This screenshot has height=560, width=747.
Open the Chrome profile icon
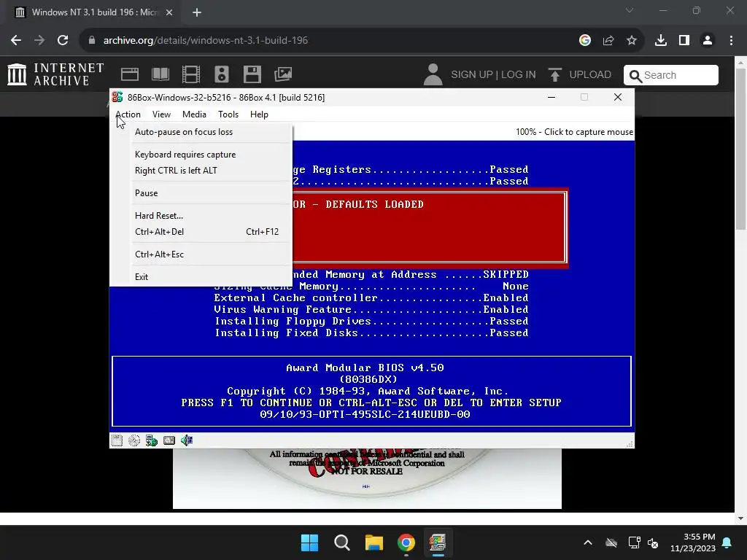(708, 41)
